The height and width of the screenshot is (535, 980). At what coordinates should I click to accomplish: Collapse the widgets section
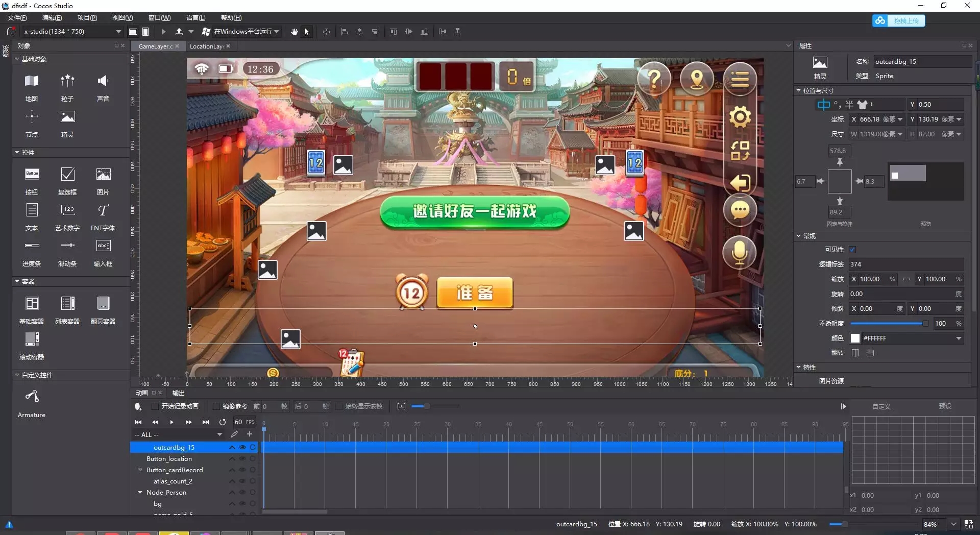17,152
